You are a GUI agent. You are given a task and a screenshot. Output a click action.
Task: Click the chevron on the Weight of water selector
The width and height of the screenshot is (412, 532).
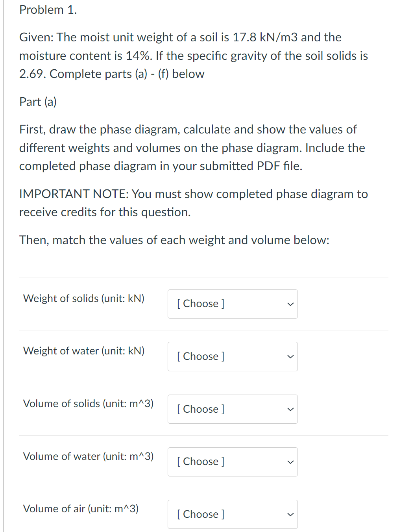(x=290, y=356)
